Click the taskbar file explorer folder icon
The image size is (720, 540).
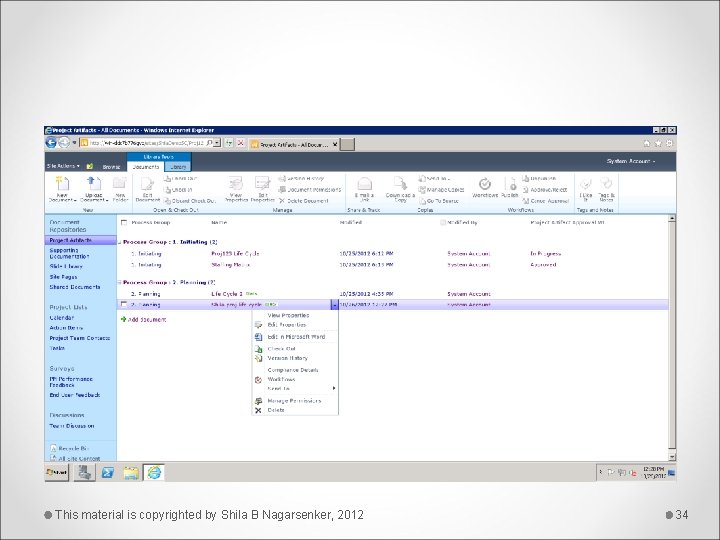pyautogui.click(x=131, y=472)
